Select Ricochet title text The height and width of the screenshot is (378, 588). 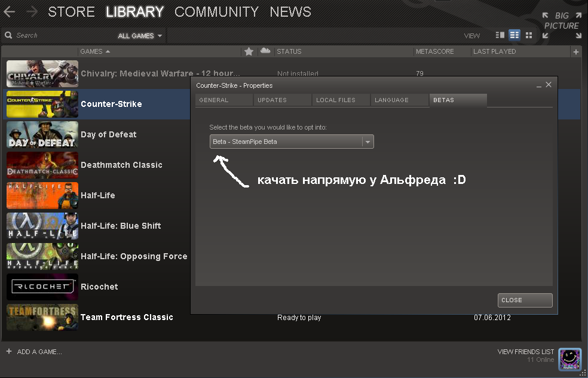99,287
